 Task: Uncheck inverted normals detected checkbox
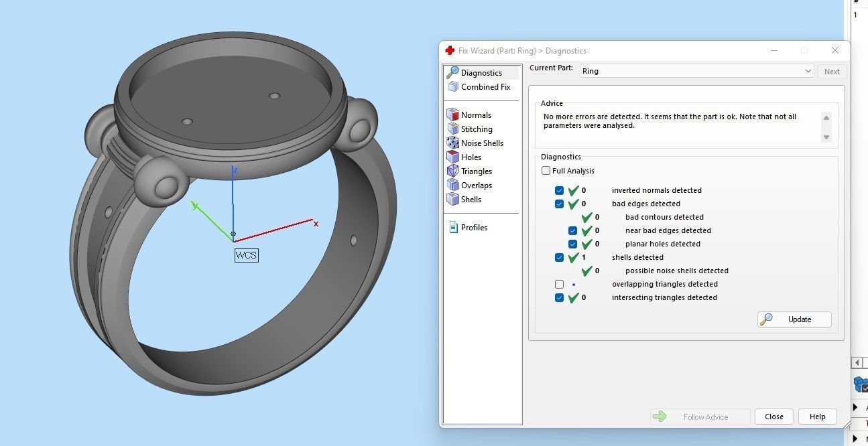[x=560, y=190]
